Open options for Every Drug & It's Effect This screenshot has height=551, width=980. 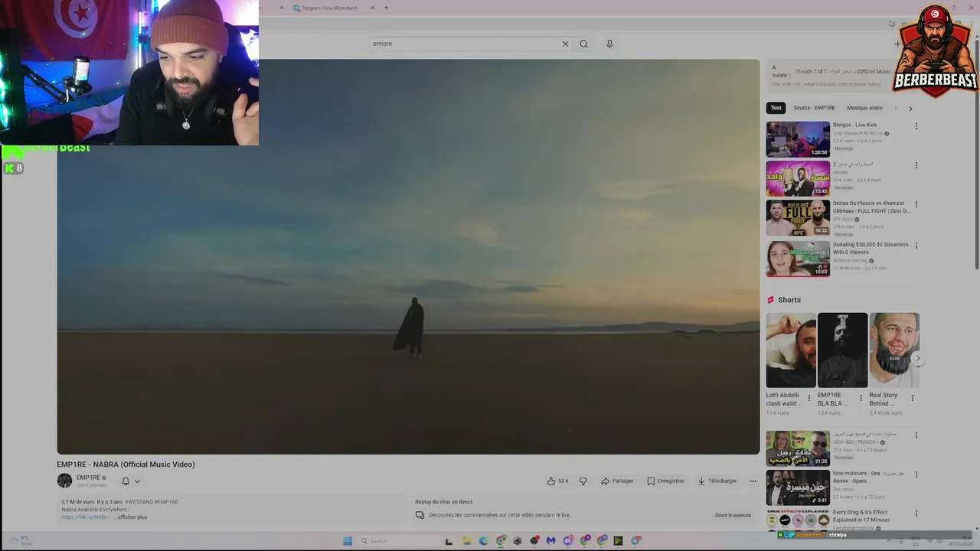(x=916, y=514)
